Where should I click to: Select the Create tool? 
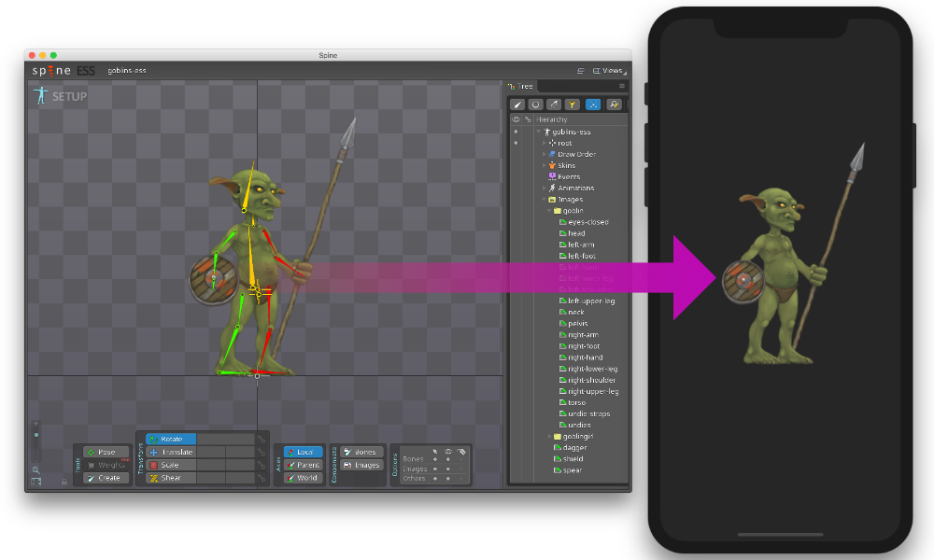[x=106, y=478]
